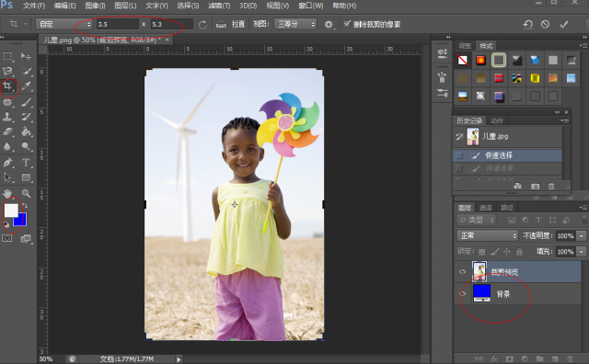Click the crop width field showing 3.5
589x364 pixels.
(x=118, y=25)
